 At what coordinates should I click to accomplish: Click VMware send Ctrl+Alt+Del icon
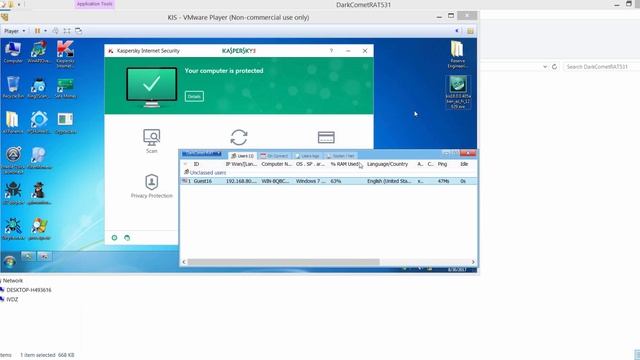tap(56, 31)
